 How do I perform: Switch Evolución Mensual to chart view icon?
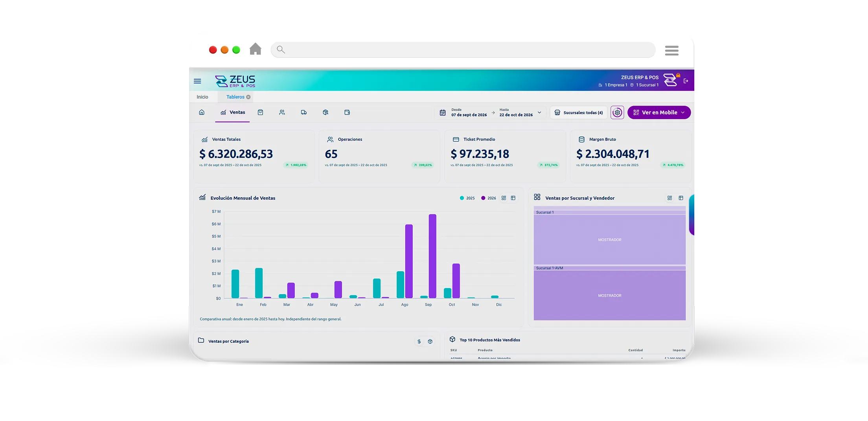[x=504, y=198]
